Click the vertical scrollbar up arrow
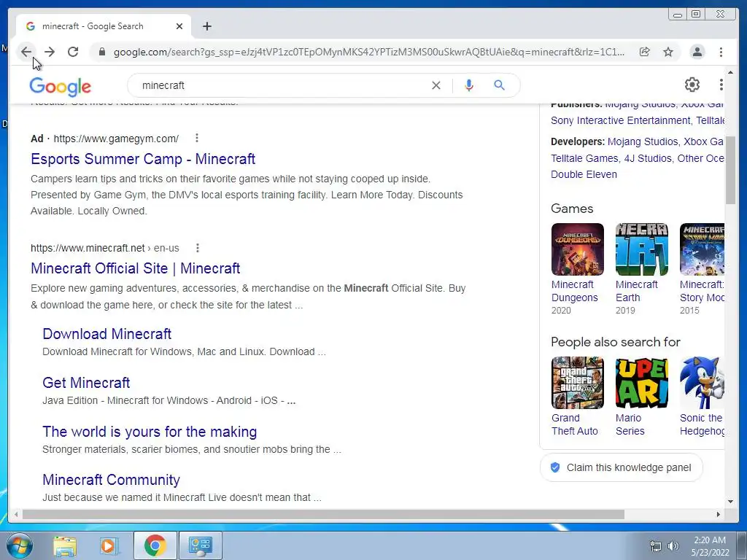The width and height of the screenshot is (747, 560). (x=730, y=72)
